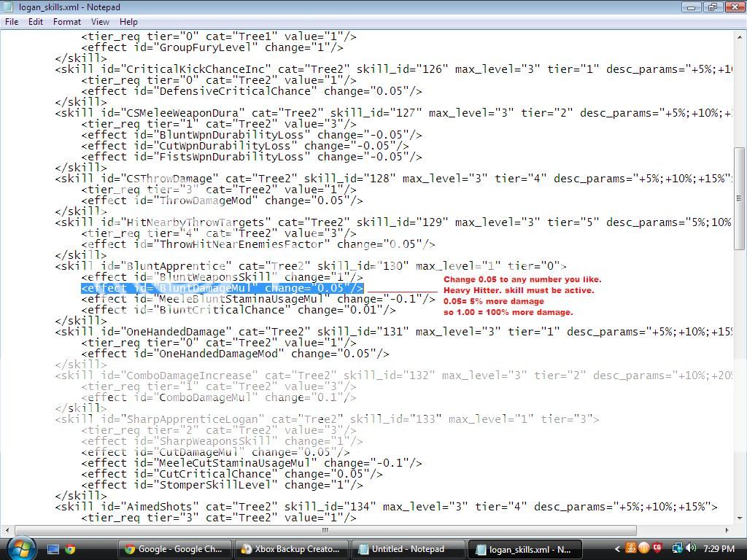Click the volume speaker tray icon
Image resolution: width=747 pixels, height=560 pixels.
tap(690, 549)
